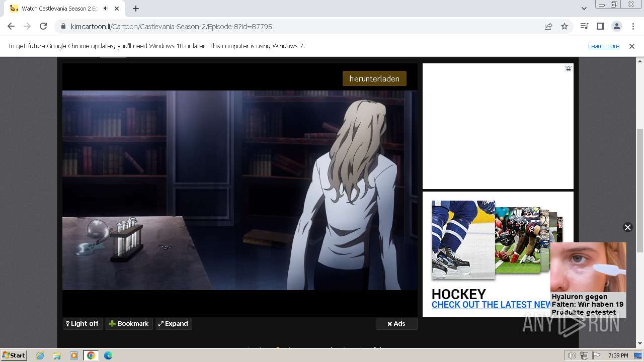Expand the video player
644x362 pixels.
173,324
